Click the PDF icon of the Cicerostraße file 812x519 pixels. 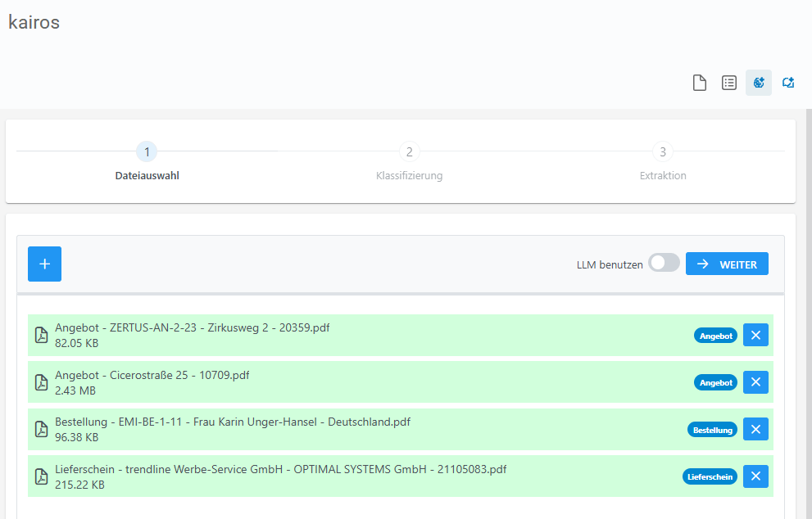pos(41,382)
